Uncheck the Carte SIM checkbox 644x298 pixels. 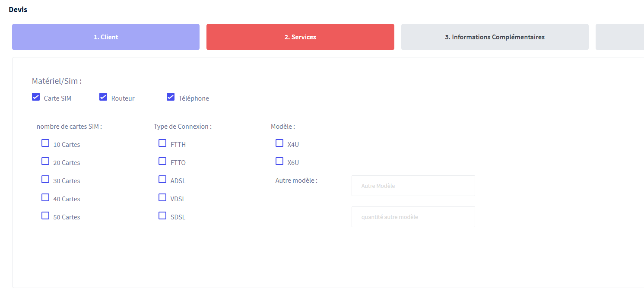[x=36, y=97]
